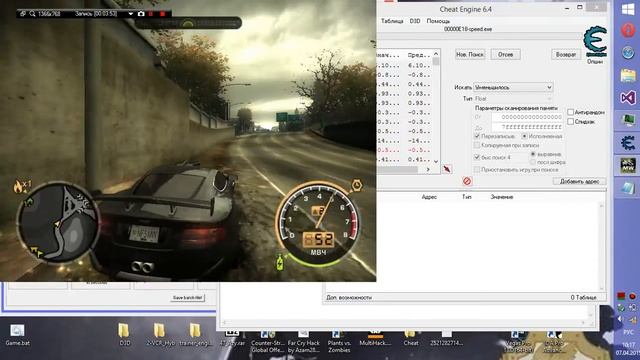Open Visual Studio from the taskbar

click(x=628, y=98)
